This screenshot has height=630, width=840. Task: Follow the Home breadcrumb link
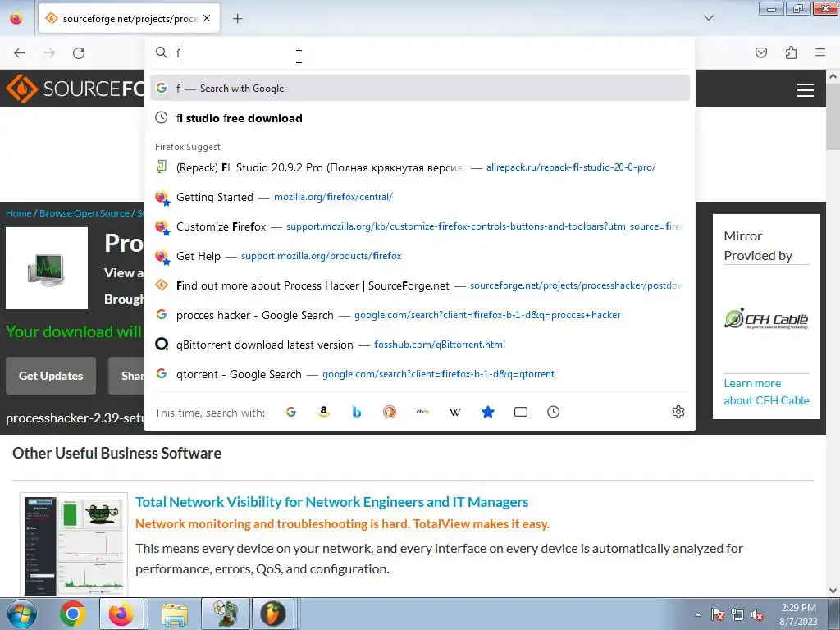(x=19, y=213)
